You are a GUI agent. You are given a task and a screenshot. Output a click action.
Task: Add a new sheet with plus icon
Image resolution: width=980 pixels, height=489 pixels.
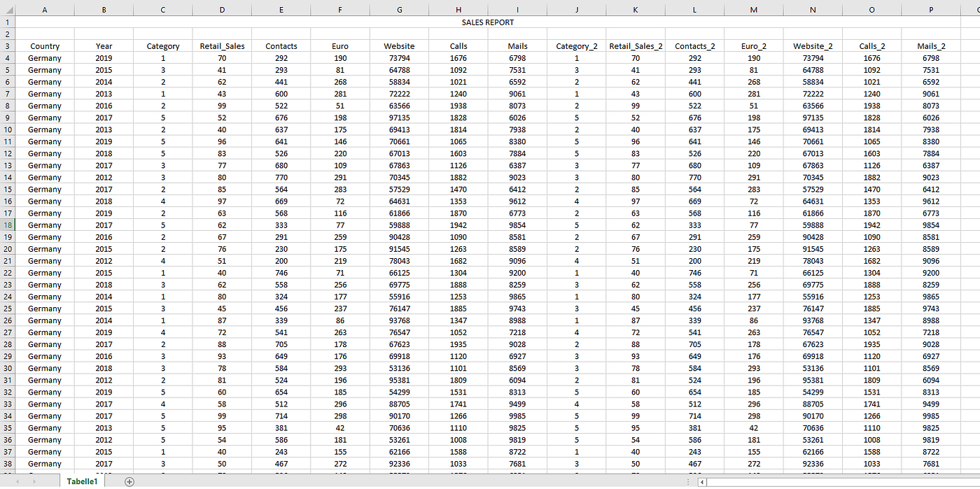129,481
